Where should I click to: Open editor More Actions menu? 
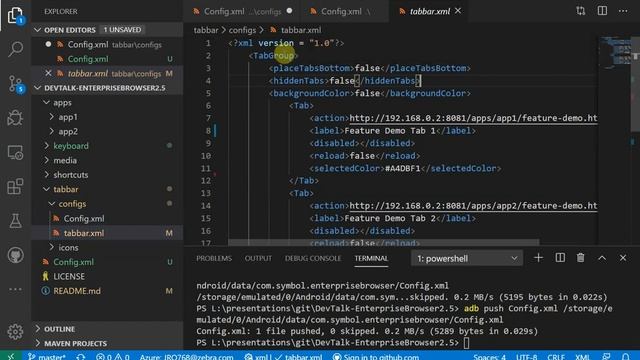coord(623,11)
